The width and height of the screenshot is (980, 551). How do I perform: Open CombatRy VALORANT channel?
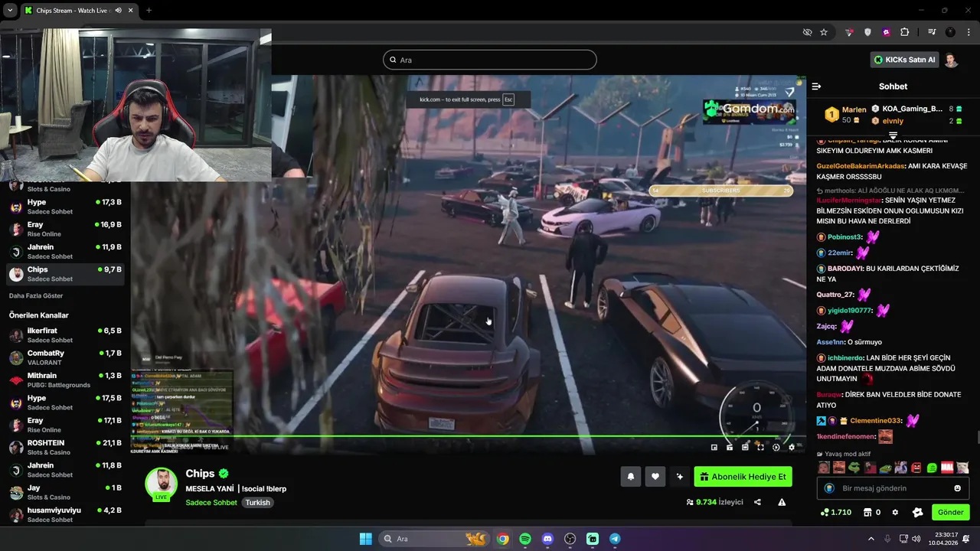[65, 357]
